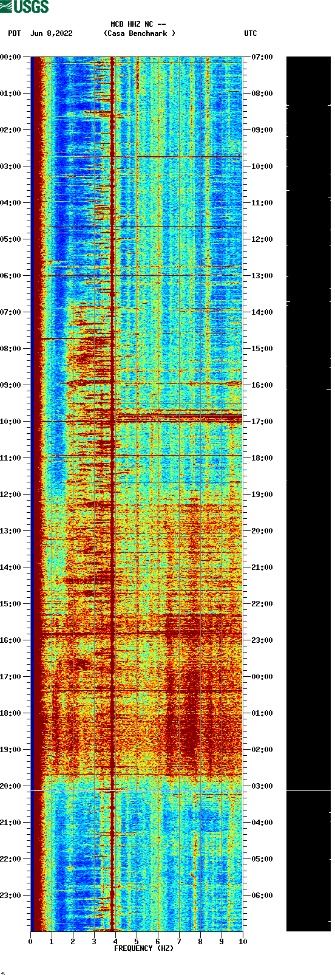Click the 13:00 label on the UTC axis
335x980 pixels.
click(262, 276)
